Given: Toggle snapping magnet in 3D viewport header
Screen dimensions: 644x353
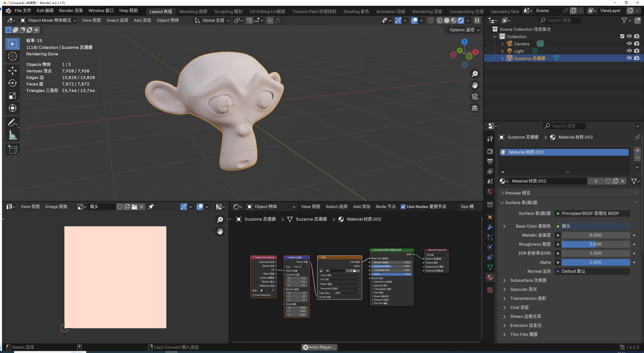Looking at the screenshot, I should 249,21.
